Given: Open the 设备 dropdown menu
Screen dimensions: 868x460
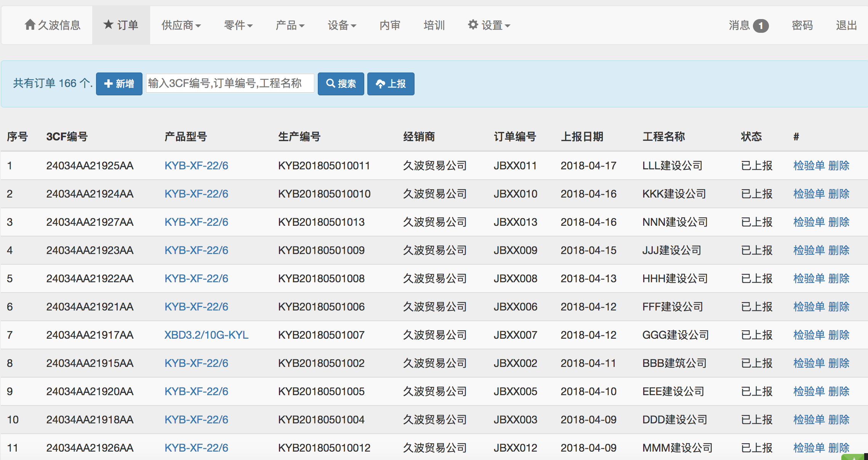Looking at the screenshot, I should click(x=342, y=26).
